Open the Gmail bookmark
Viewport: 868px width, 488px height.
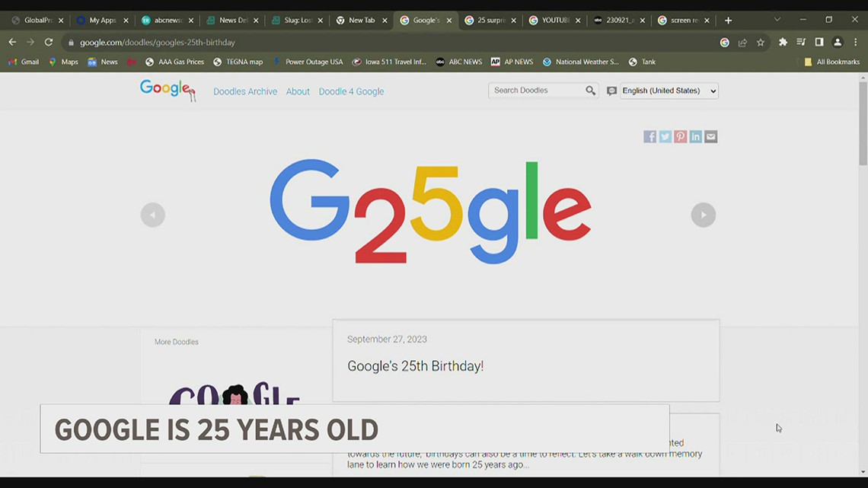coord(24,62)
